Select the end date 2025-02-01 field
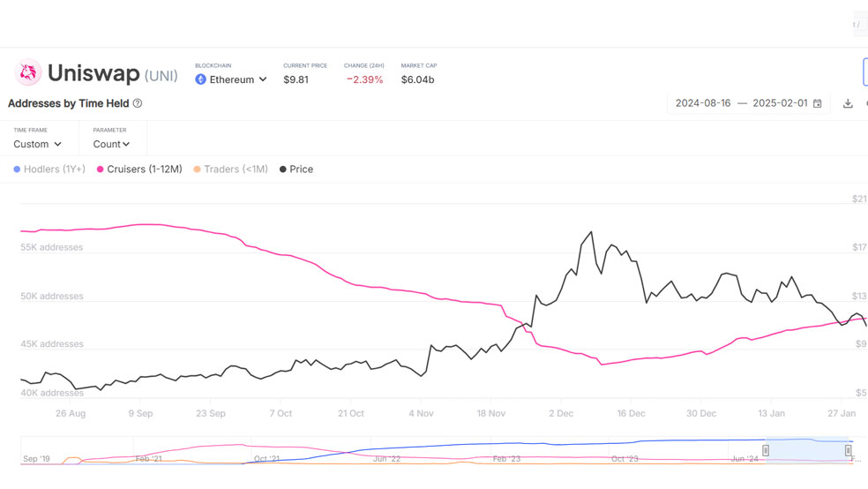The width and height of the screenshot is (868, 489). pos(780,103)
